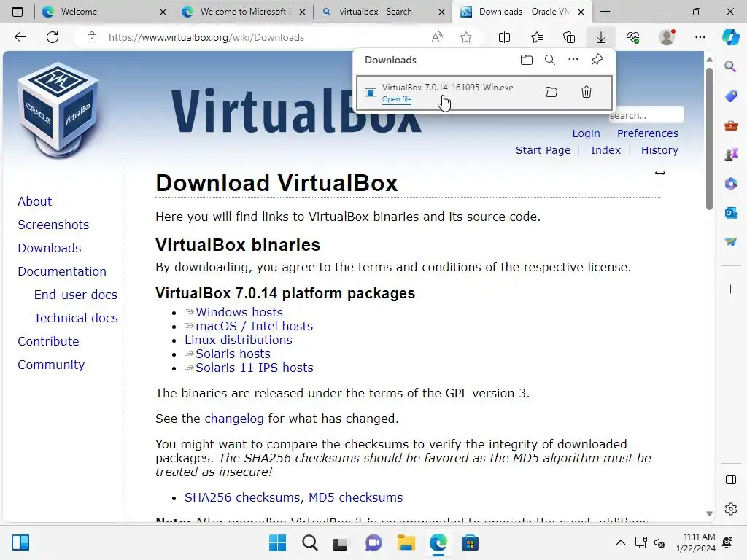Download Windows hosts package

click(239, 312)
